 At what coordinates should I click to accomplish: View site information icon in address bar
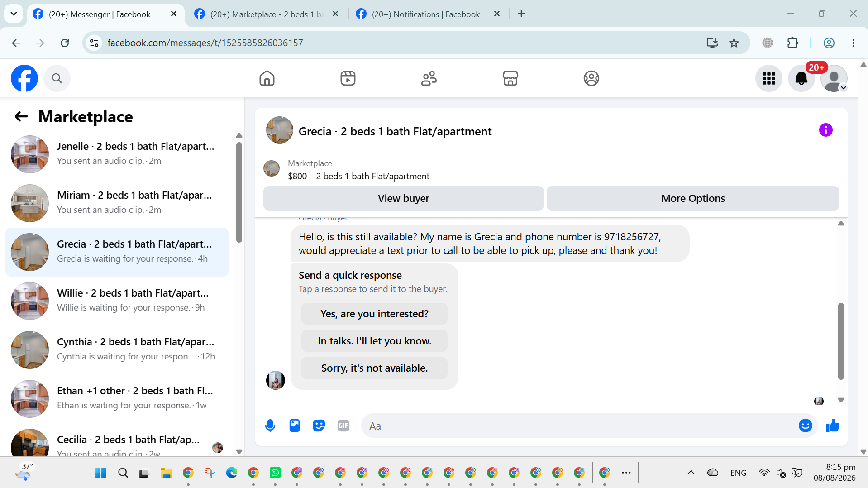(94, 43)
